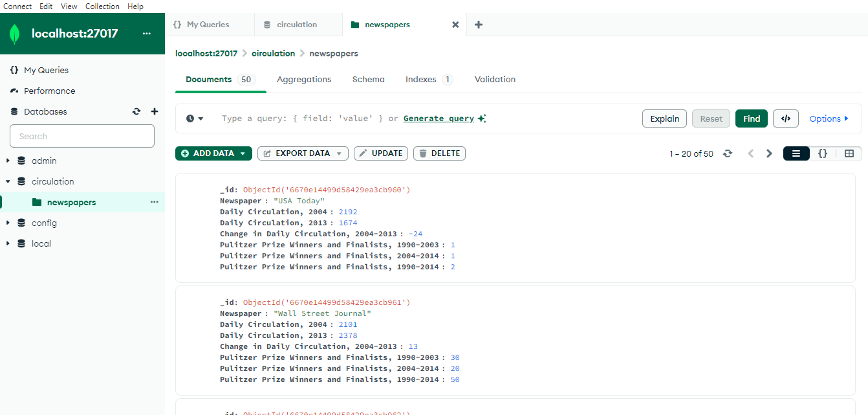Click ObjectId ending cb960

[327, 190]
